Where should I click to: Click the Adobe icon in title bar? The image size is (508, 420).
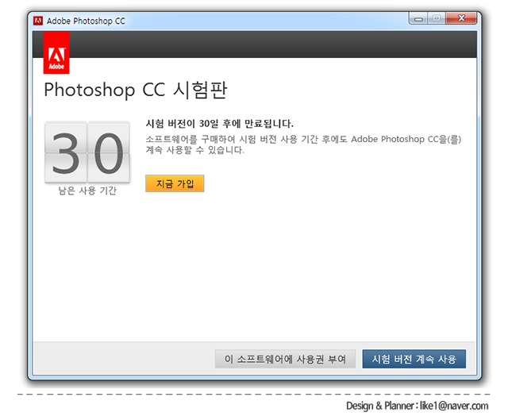(x=38, y=21)
